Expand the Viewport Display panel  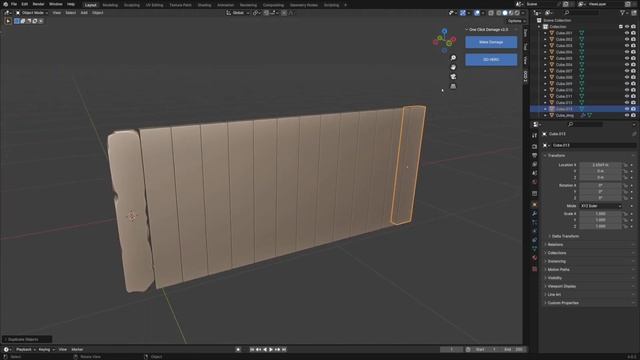tap(561, 286)
